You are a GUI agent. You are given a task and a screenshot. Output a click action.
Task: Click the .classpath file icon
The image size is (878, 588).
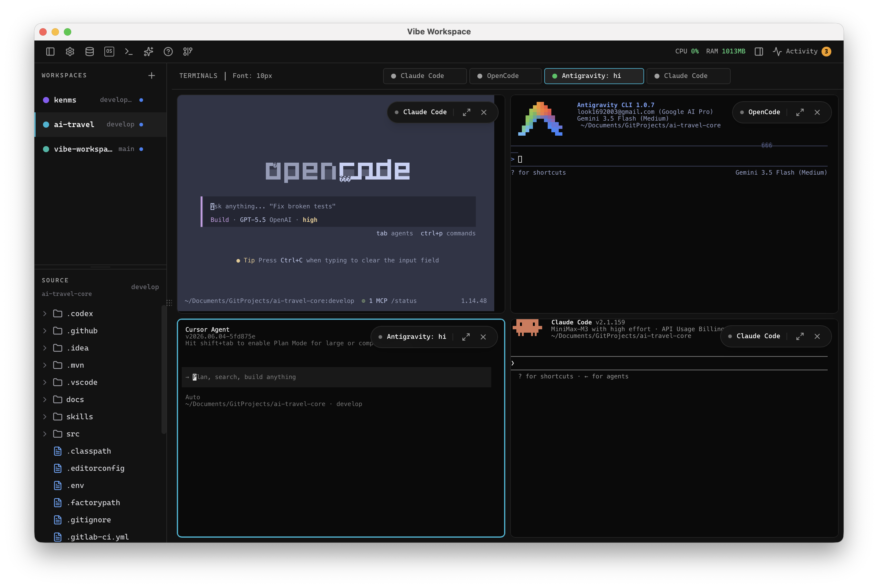point(58,451)
